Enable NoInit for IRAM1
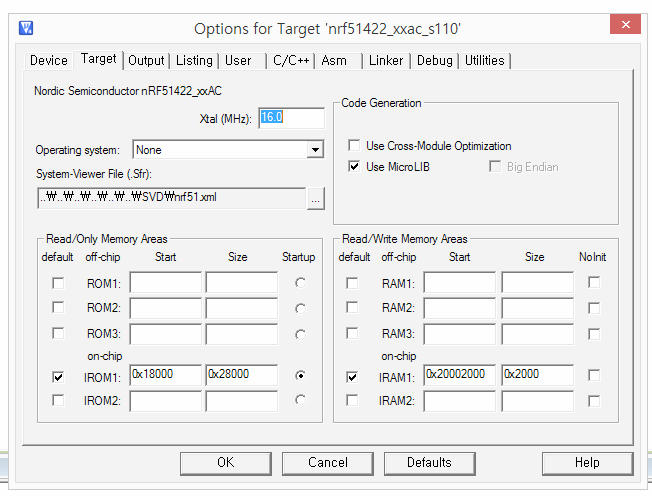 (594, 375)
